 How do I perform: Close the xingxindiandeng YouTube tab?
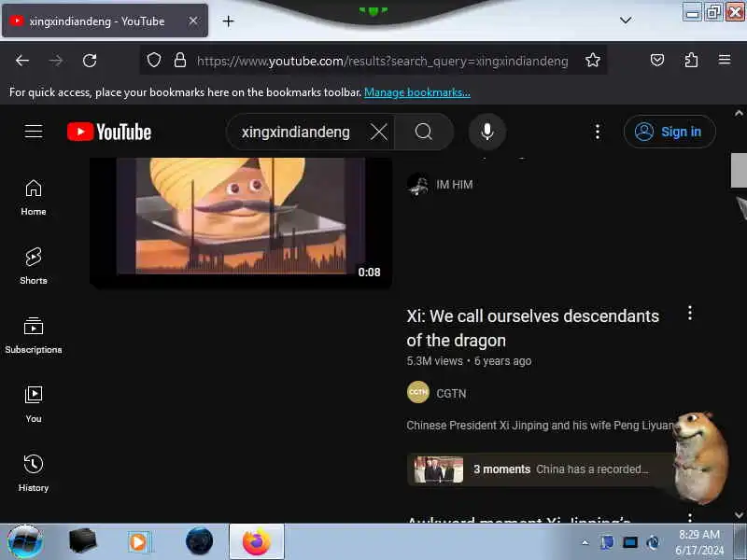(193, 21)
